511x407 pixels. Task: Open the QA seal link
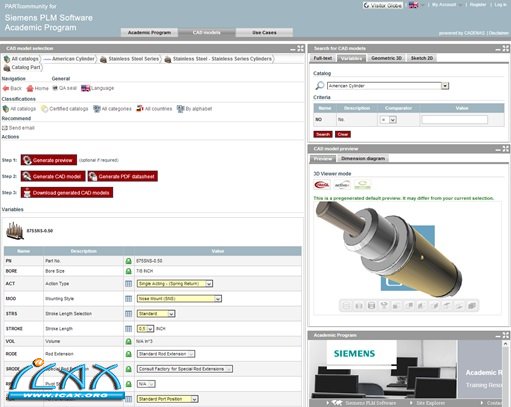pos(64,88)
